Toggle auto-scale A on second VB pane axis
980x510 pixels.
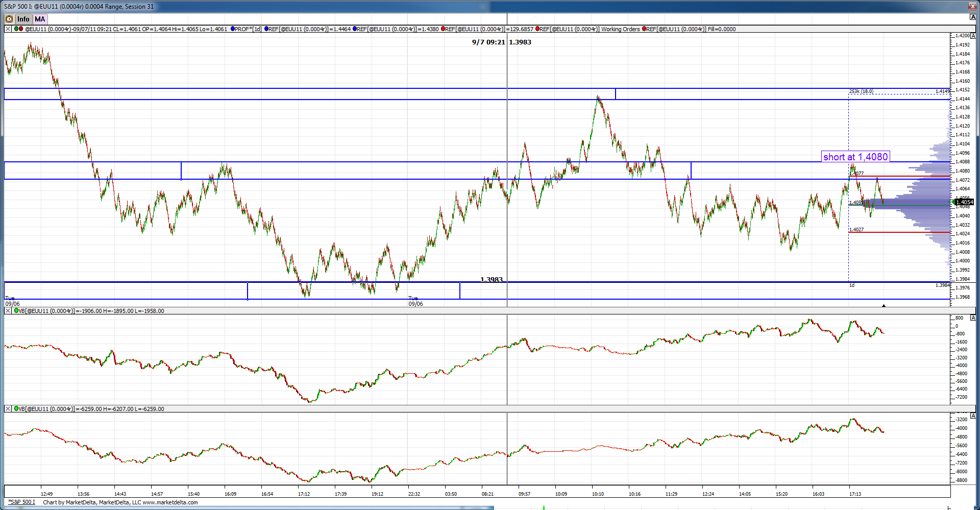click(x=973, y=416)
